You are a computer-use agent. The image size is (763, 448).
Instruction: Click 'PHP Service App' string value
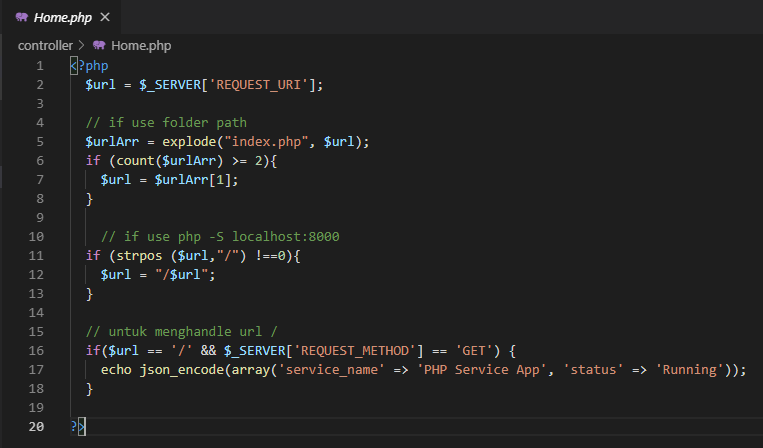click(x=481, y=370)
